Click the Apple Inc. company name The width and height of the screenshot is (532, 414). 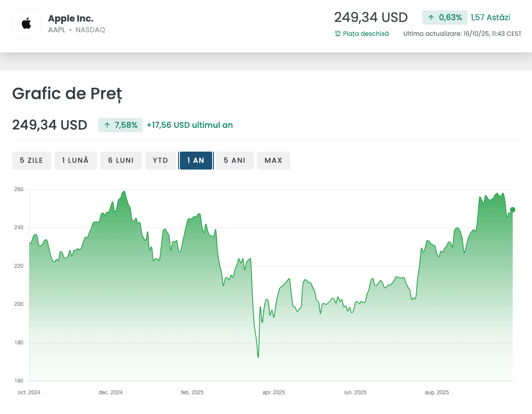coord(71,18)
